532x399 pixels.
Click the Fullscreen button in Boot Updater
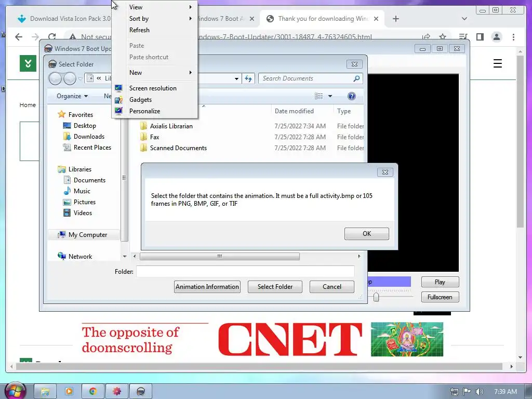point(440,297)
